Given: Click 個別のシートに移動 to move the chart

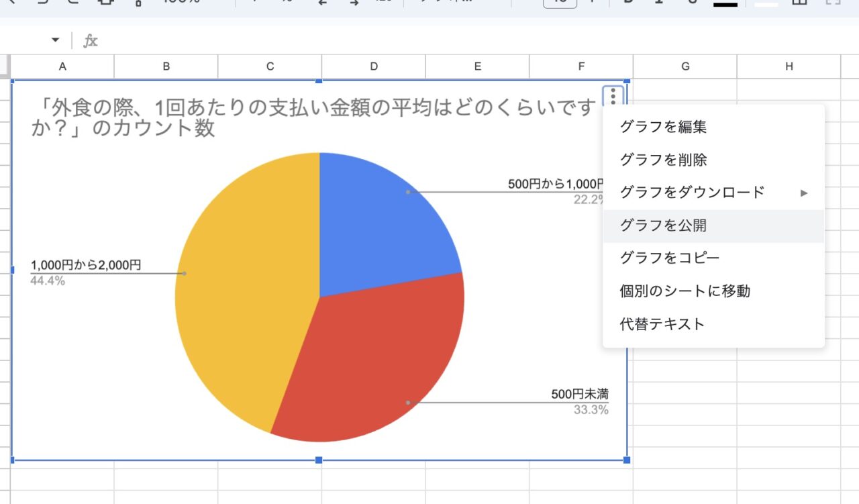Looking at the screenshot, I should [x=683, y=291].
